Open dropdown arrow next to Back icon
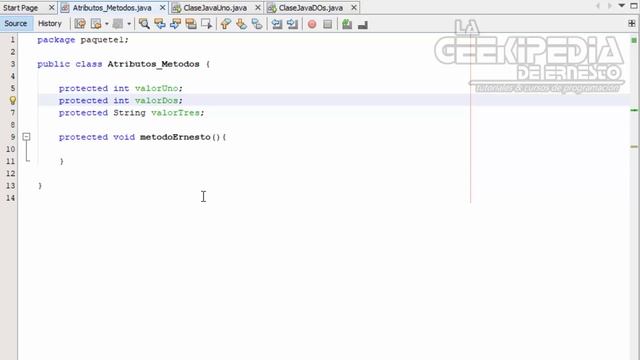The height and width of the screenshot is (360, 640). point(107,24)
